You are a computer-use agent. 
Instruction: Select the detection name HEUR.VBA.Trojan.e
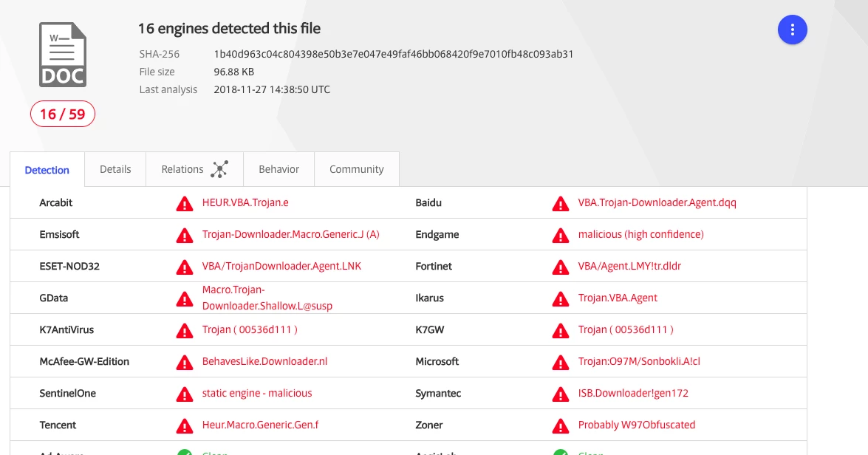tap(245, 202)
